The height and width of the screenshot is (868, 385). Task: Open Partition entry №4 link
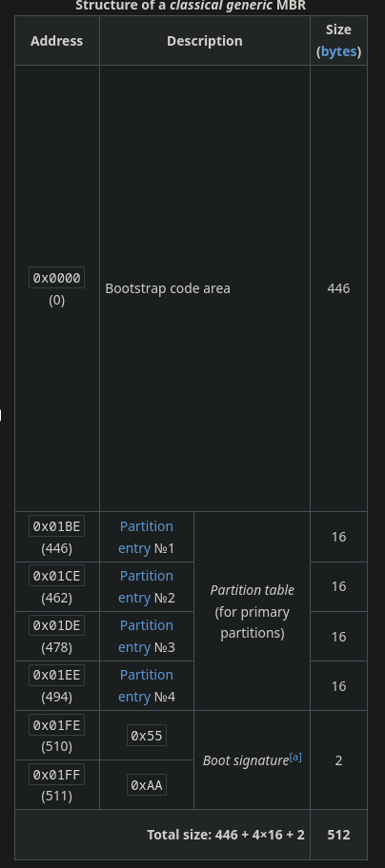coord(146,686)
